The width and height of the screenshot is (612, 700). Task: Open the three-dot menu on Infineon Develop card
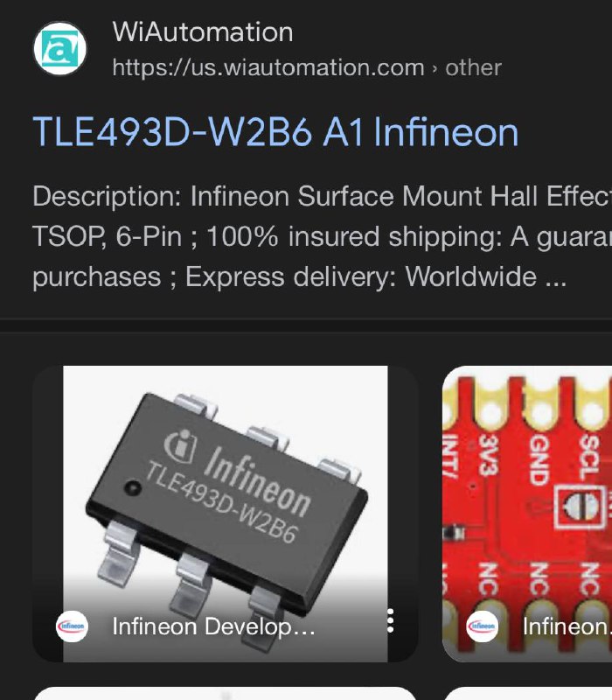[x=390, y=620]
